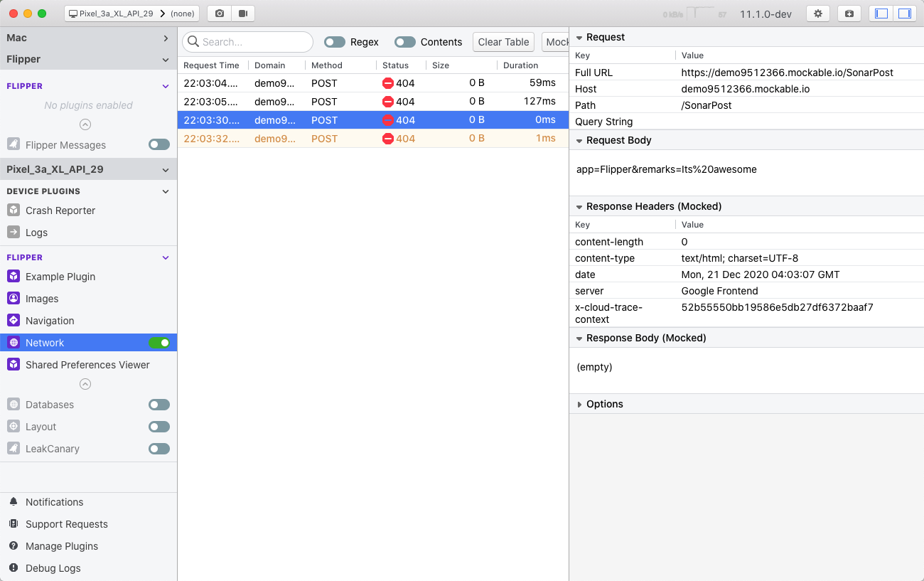The width and height of the screenshot is (924, 581).
Task: Open the Pixel_3a_XL_API_29 device selector
Action: click(x=132, y=14)
